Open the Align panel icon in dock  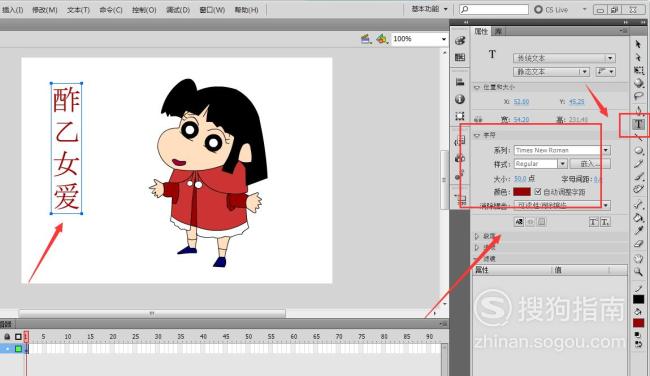point(460,82)
